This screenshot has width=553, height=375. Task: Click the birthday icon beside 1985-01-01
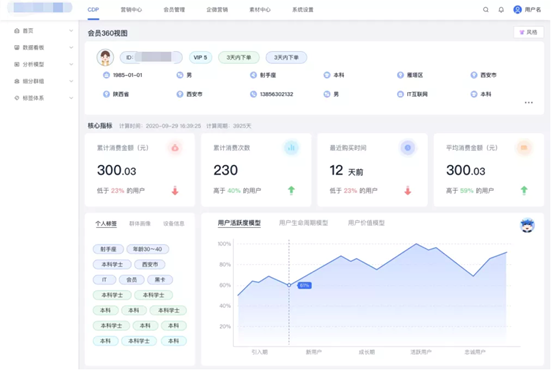coord(106,75)
